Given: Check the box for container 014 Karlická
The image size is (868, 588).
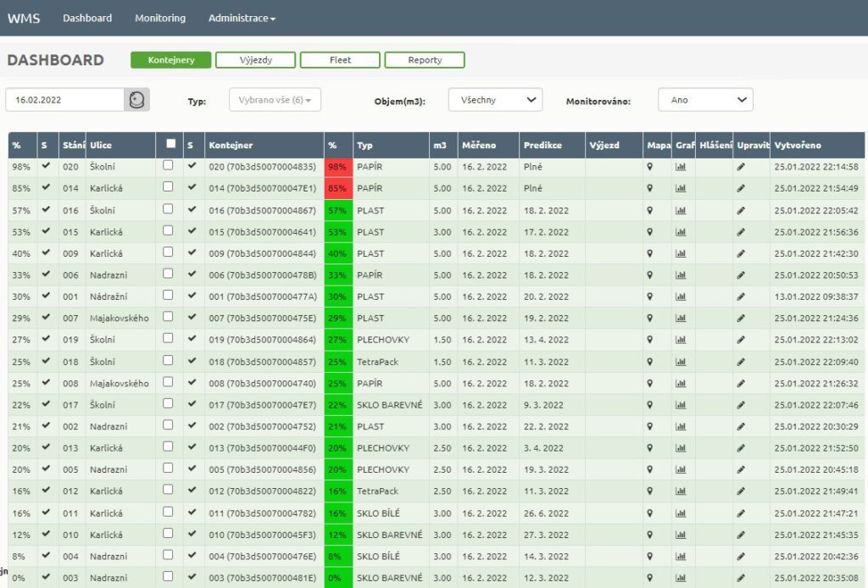Looking at the screenshot, I should 168,186.
